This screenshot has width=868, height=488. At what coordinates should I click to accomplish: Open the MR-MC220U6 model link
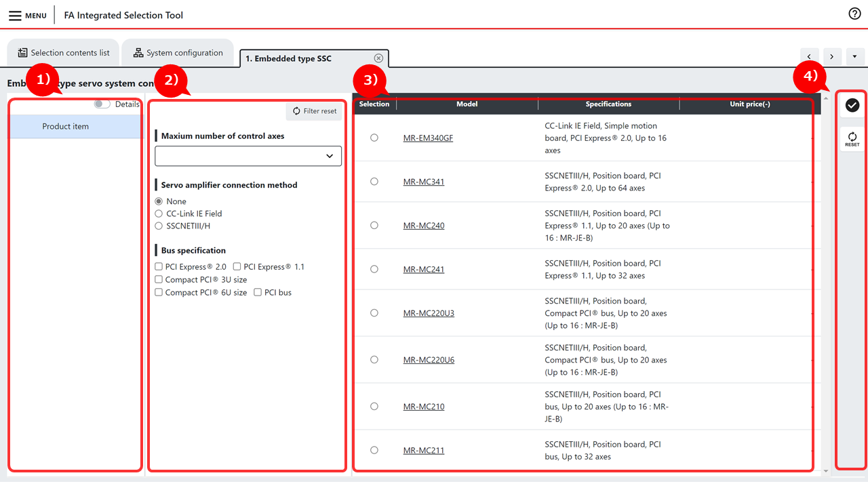click(x=429, y=360)
